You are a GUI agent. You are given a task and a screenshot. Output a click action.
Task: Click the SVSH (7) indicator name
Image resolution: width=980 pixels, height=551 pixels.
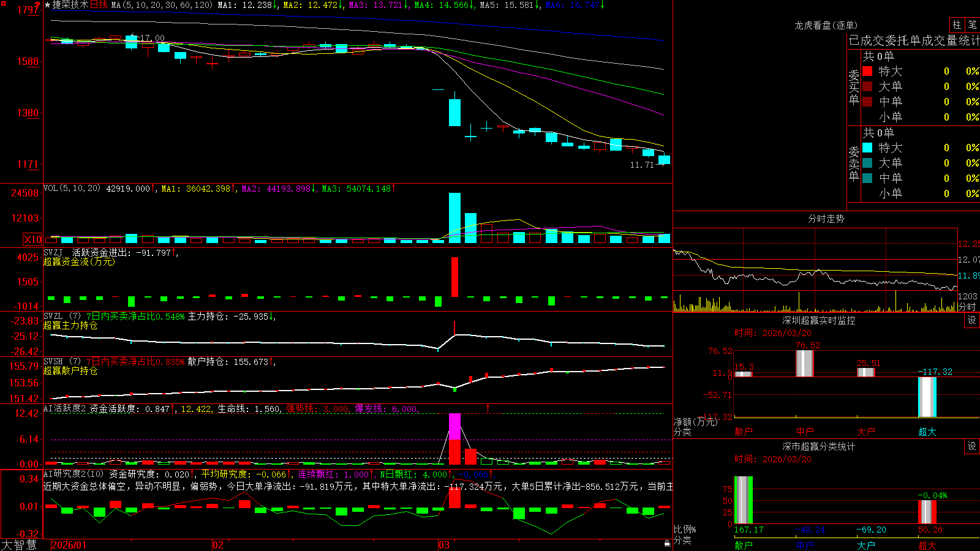click(62, 361)
